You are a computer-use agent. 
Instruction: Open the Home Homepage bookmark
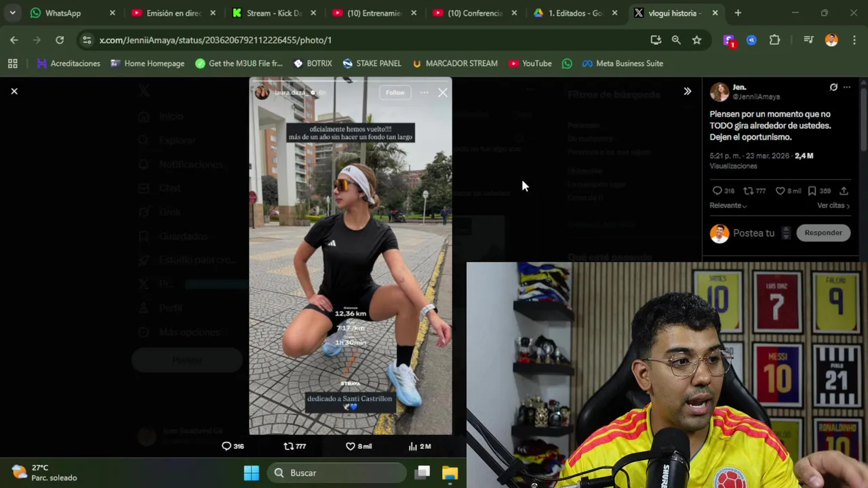pos(147,63)
